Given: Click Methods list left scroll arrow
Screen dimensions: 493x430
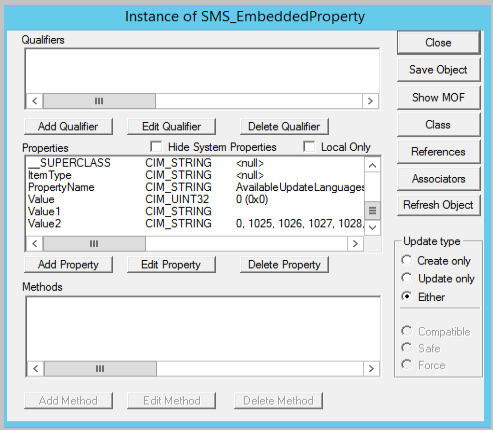Looking at the screenshot, I should click(36, 369).
